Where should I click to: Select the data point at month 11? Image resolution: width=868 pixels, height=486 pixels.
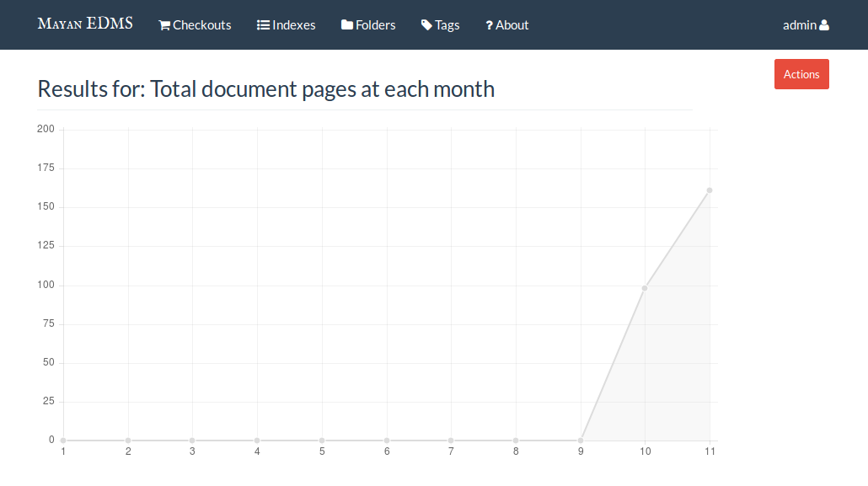tap(710, 190)
